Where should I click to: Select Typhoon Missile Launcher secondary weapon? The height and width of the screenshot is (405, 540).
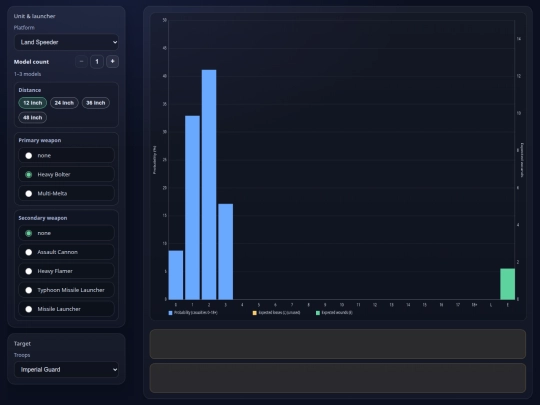(x=66, y=290)
